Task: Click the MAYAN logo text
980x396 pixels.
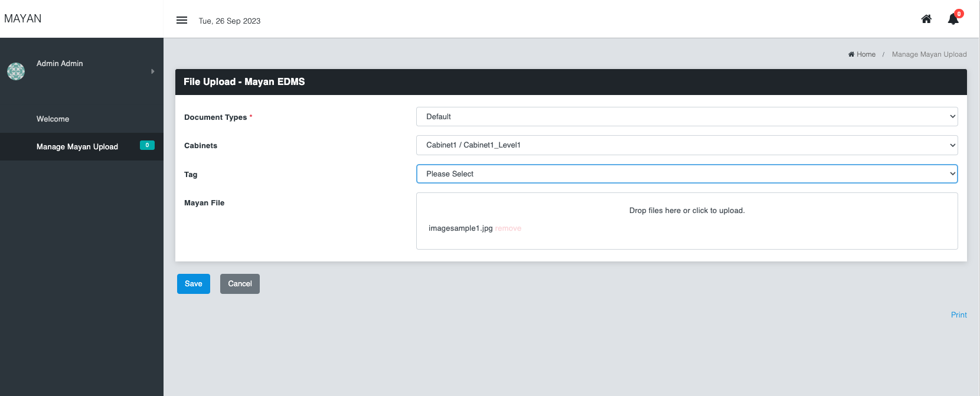Action: click(x=23, y=19)
